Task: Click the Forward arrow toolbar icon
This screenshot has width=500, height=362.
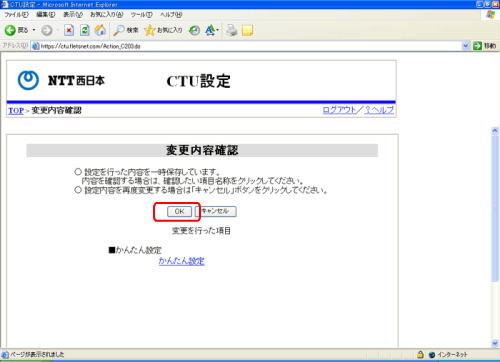Action: (47, 30)
